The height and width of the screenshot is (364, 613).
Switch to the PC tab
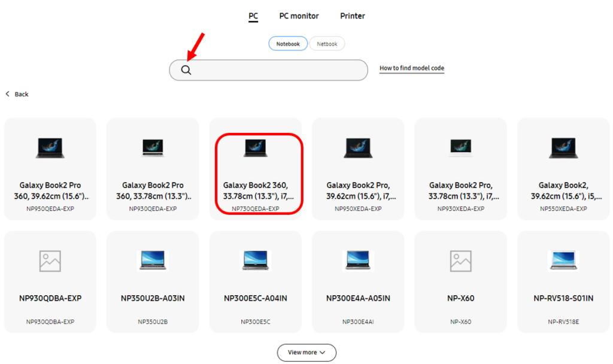point(253,16)
